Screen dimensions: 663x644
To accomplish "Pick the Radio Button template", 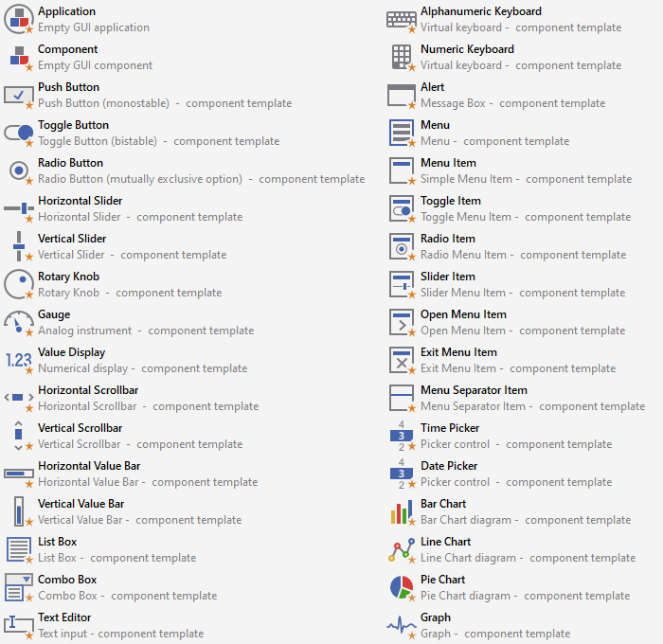I will [70, 163].
